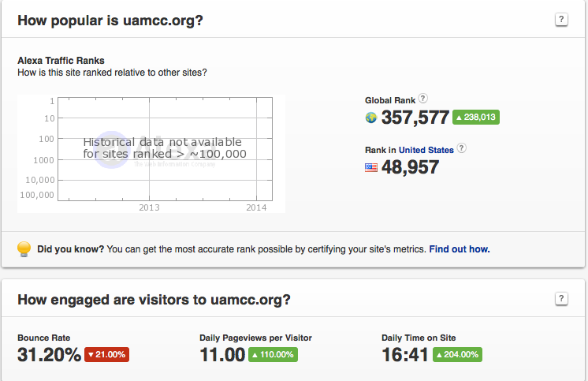Click the Alexa Traffic Ranks heading
The image size is (588, 381).
[x=61, y=61]
